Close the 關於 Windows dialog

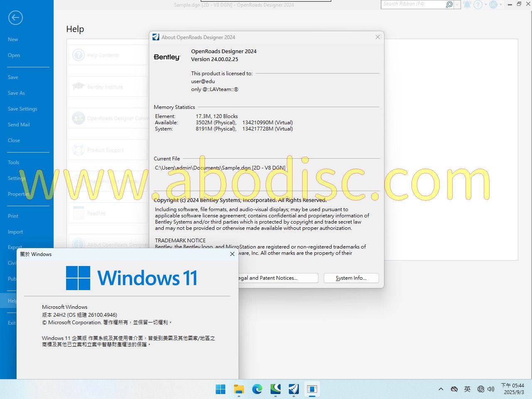pos(232,254)
